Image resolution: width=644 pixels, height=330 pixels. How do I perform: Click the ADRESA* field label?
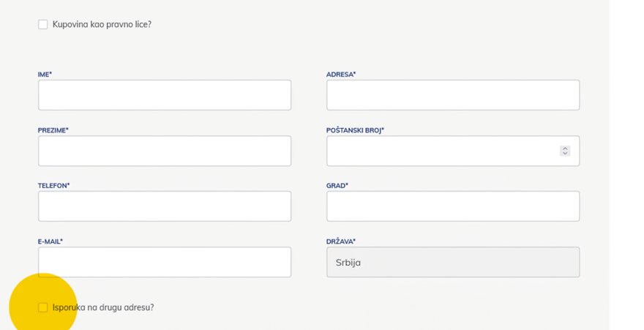pyautogui.click(x=341, y=75)
